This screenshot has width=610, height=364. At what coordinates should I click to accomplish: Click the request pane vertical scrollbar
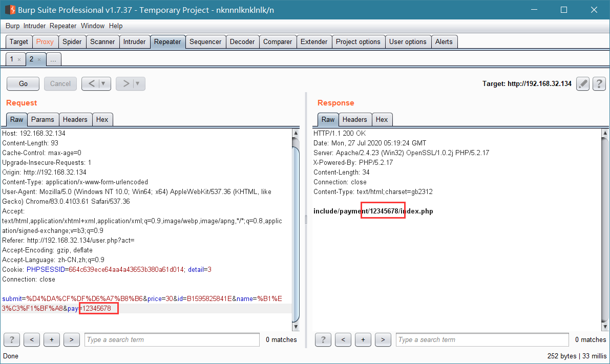(296, 230)
